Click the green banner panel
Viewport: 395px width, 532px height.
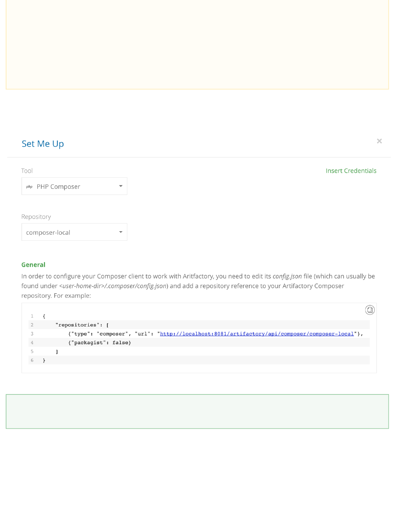tap(197, 412)
